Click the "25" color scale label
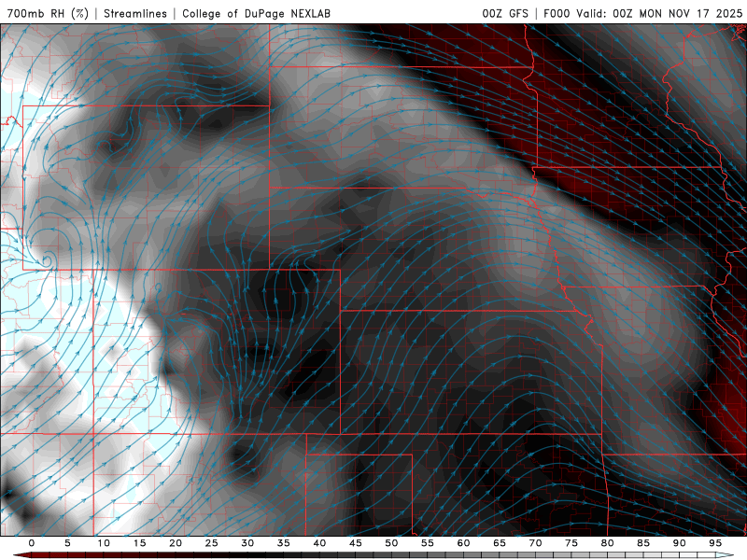The height and width of the screenshot is (560, 747). pyautogui.click(x=212, y=543)
